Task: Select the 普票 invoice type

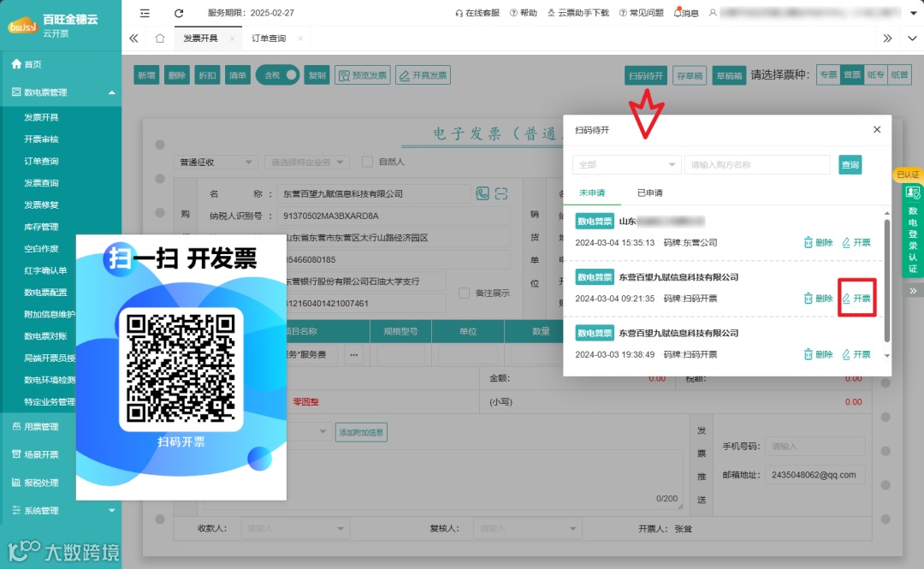Action: [851, 75]
